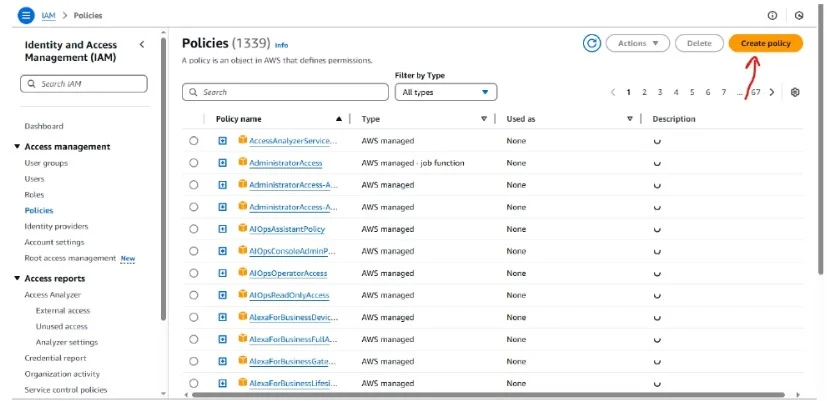
Task: Expand the AlexaForBusinessDevic... row details
Action: [223, 318]
